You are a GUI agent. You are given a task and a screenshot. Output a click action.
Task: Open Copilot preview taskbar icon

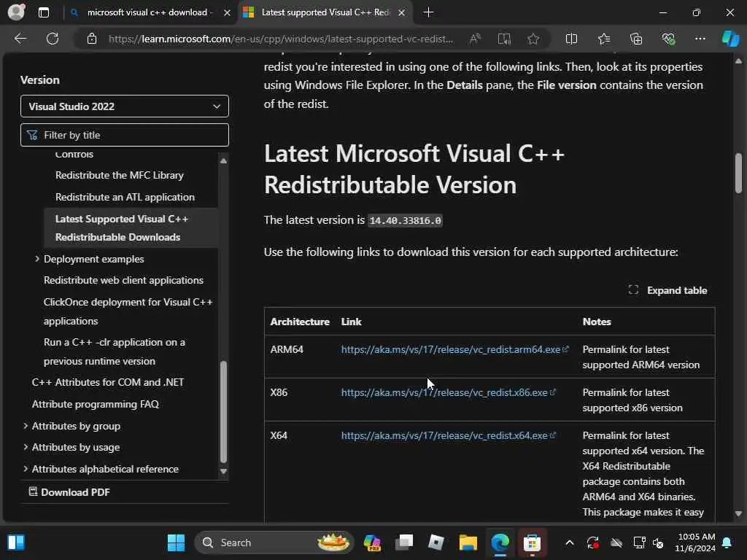pyautogui.click(x=372, y=542)
